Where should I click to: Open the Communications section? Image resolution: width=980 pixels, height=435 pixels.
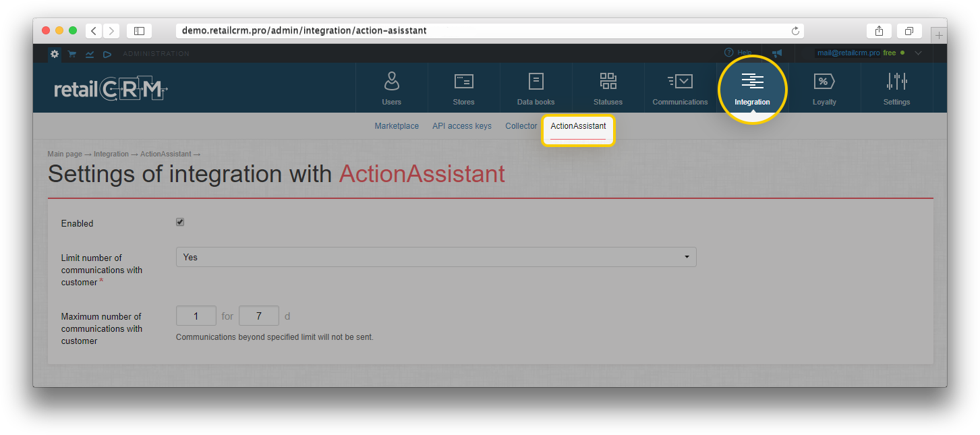tap(680, 88)
